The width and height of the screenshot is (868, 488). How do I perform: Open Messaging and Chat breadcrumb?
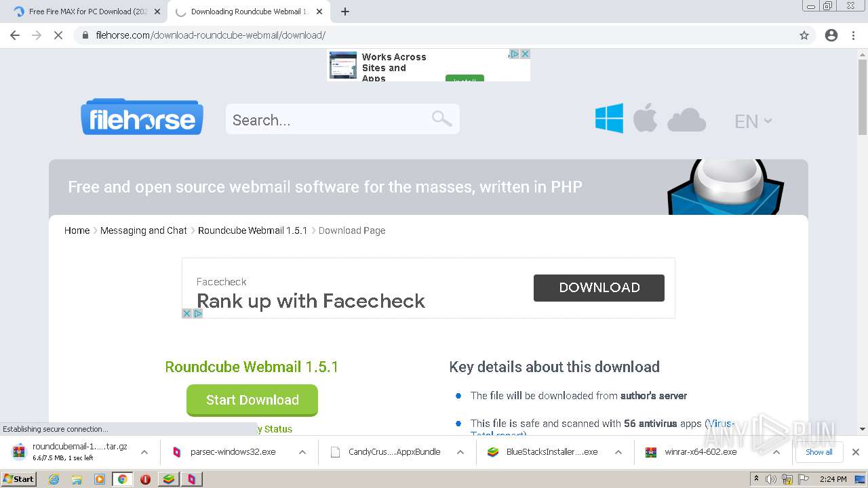tap(143, 230)
